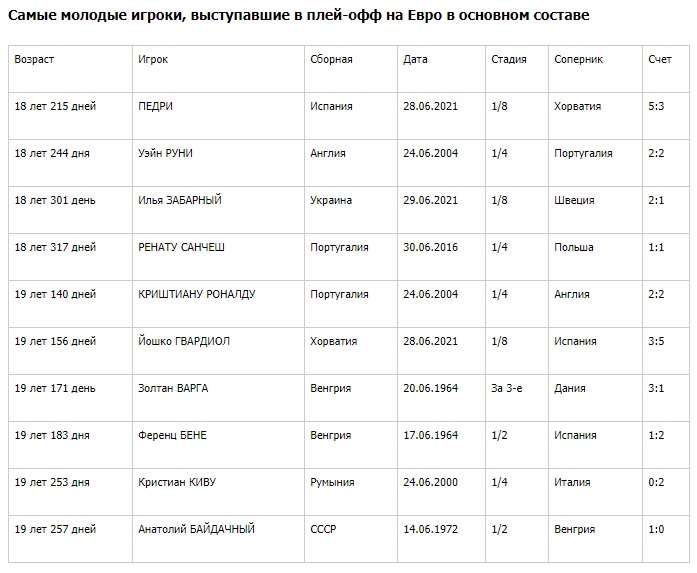Click the Илья ЗАБАРНЫЙ cell
697x573 pixels.
180,201
